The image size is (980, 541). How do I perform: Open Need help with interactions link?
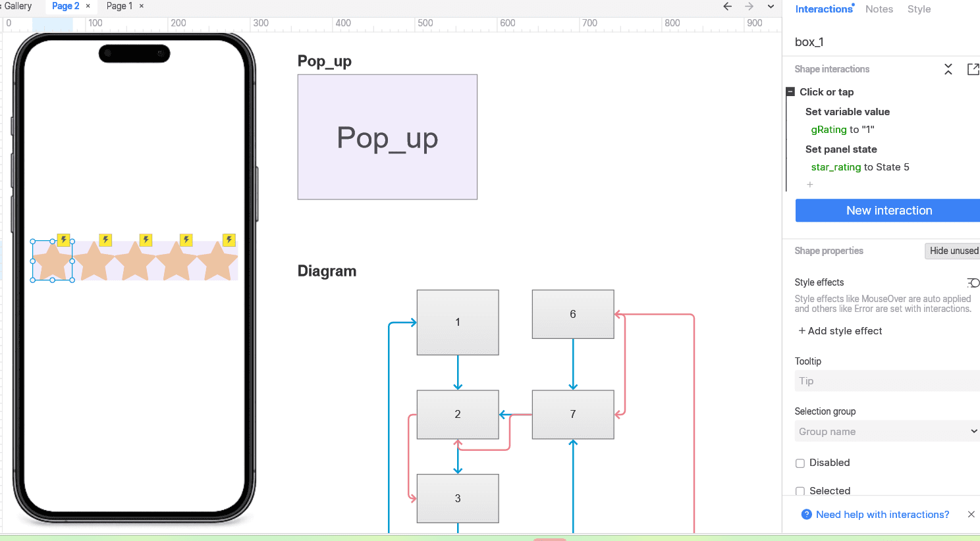tap(882, 515)
